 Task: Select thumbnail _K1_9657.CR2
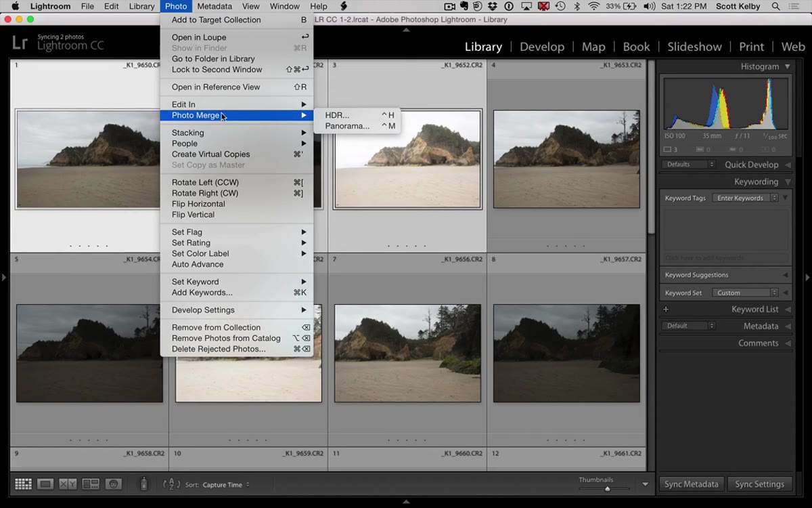coord(566,353)
